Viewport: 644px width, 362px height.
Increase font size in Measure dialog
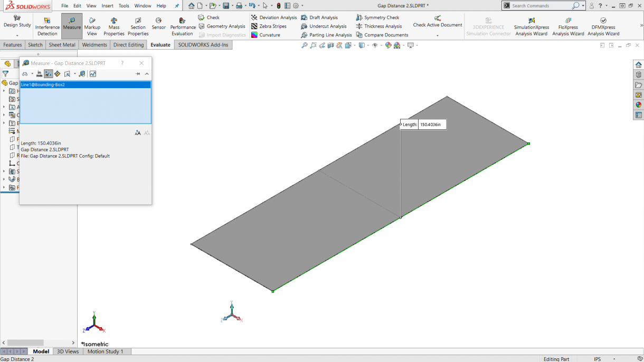tap(138, 133)
